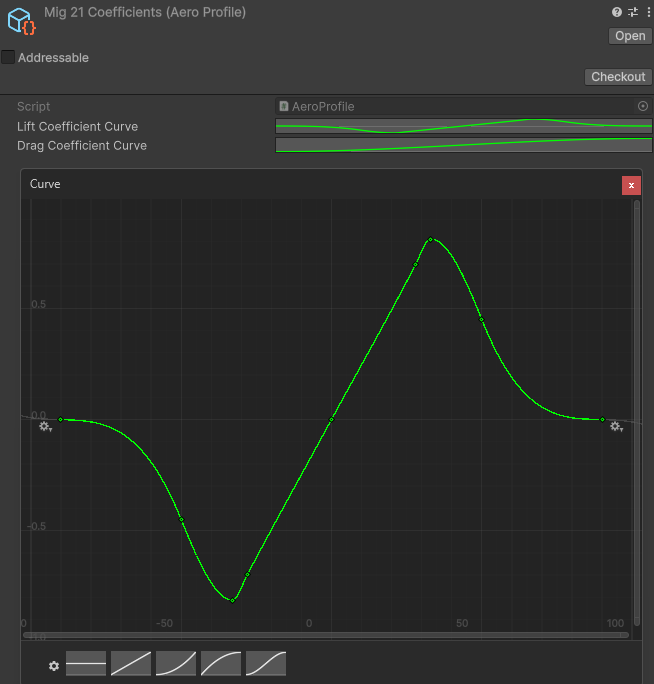Apply the ease-in-out S-curve preset
Viewport: 654px width, 684px height.
[x=266, y=664]
